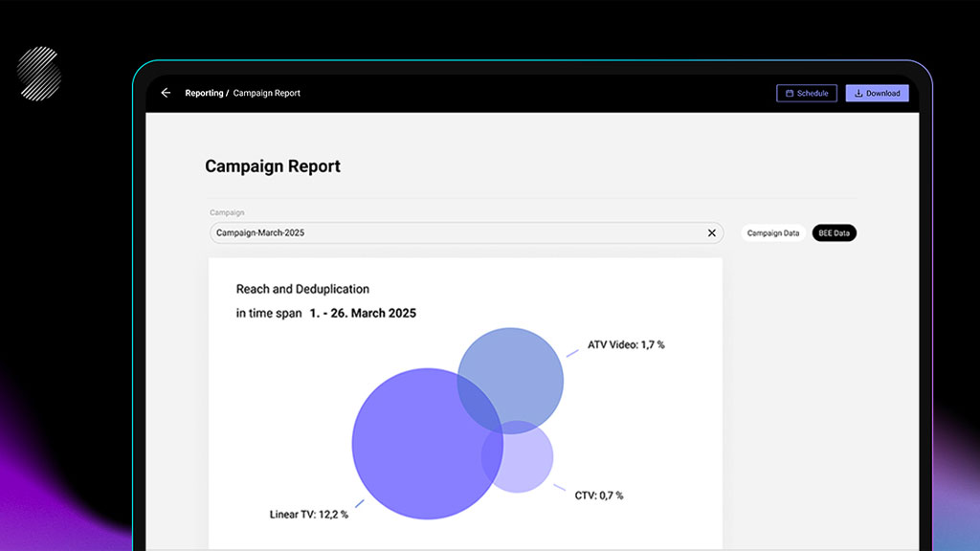Open the Reporting breadcrumb link
Viewport: 980px width, 551px height.
204,94
